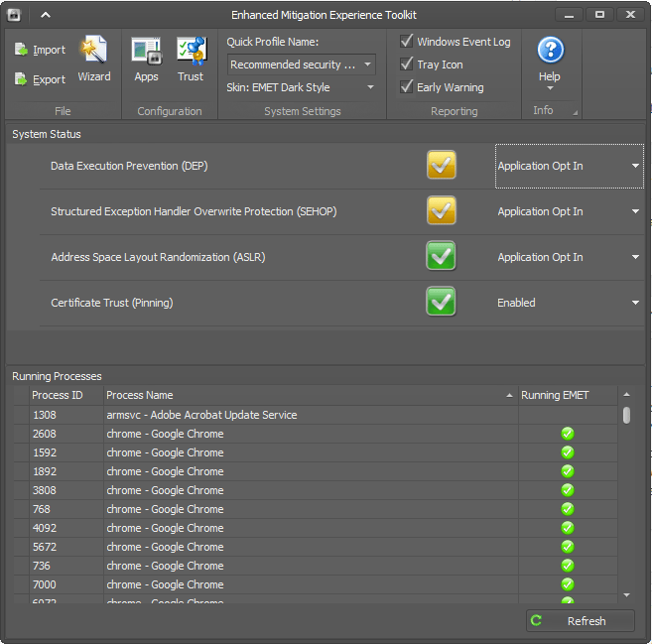Toggle the Windows Event Log checkbox
Viewport: 652px width, 644px height.
click(x=407, y=42)
